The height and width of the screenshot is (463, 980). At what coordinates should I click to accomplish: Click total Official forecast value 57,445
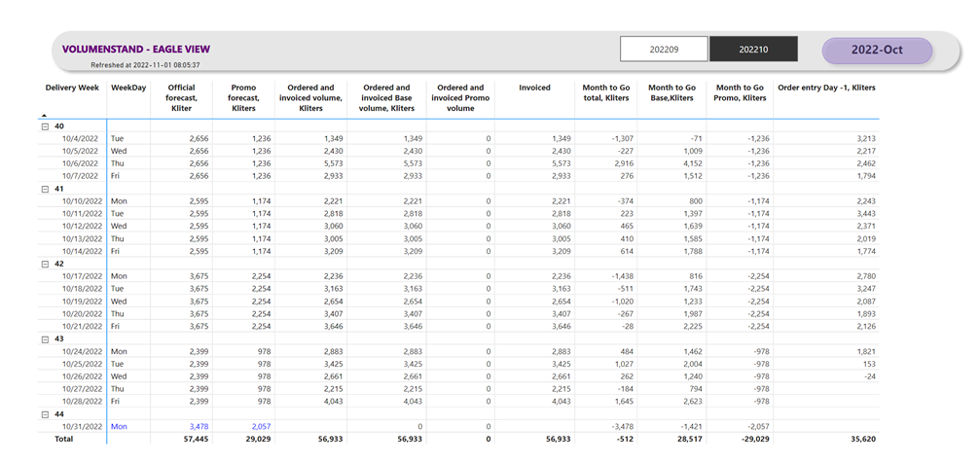198,440
